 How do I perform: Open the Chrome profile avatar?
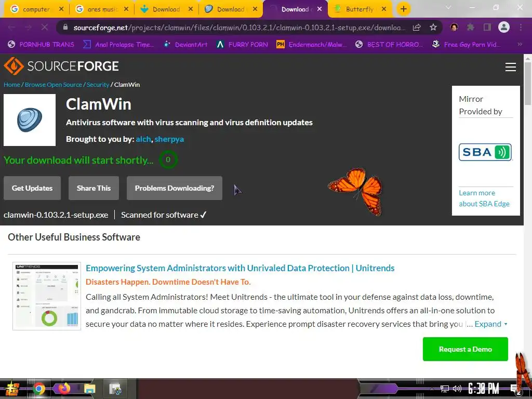click(x=504, y=27)
